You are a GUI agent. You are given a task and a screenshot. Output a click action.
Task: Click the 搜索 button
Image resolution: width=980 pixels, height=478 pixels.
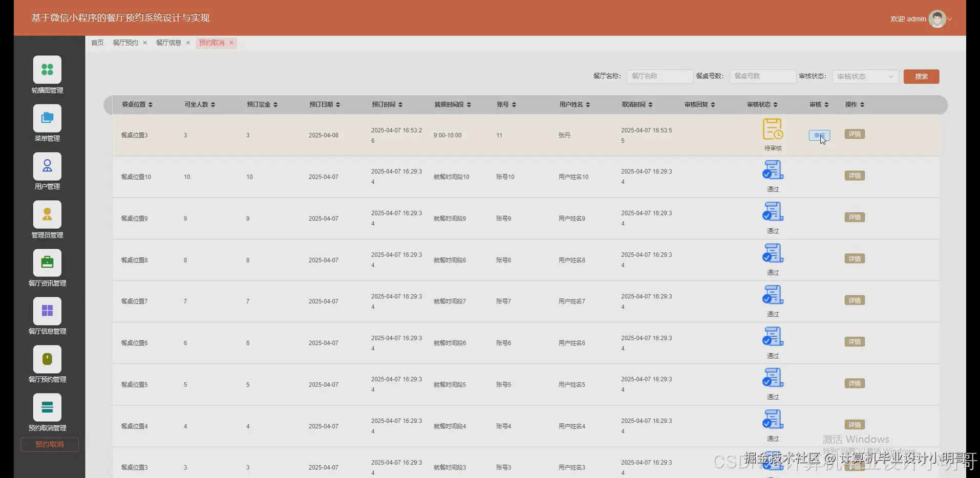pyautogui.click(x=921, y=76)
